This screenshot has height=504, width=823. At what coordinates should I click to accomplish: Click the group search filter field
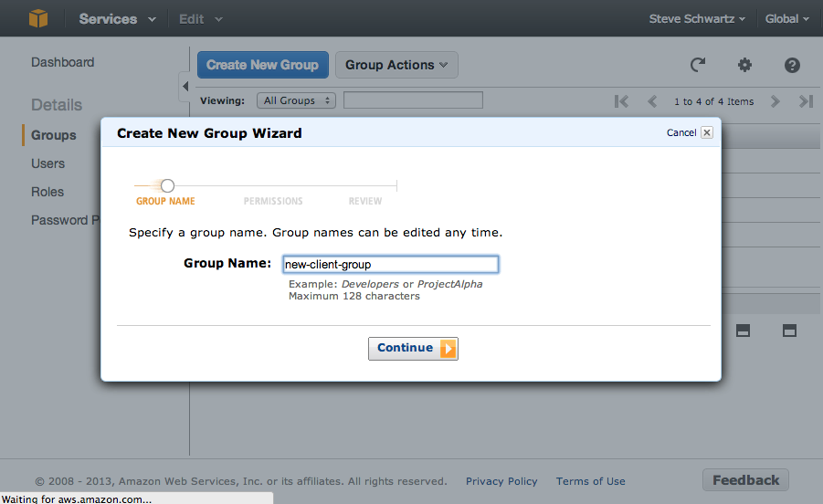(413, 100)
